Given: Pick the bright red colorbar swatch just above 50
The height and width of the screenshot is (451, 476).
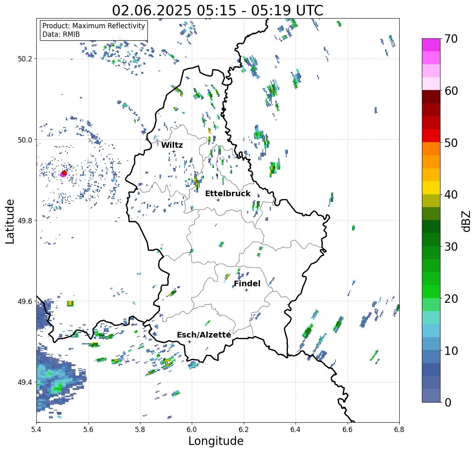Looking at the screenshot, I should tap(431, 136).
